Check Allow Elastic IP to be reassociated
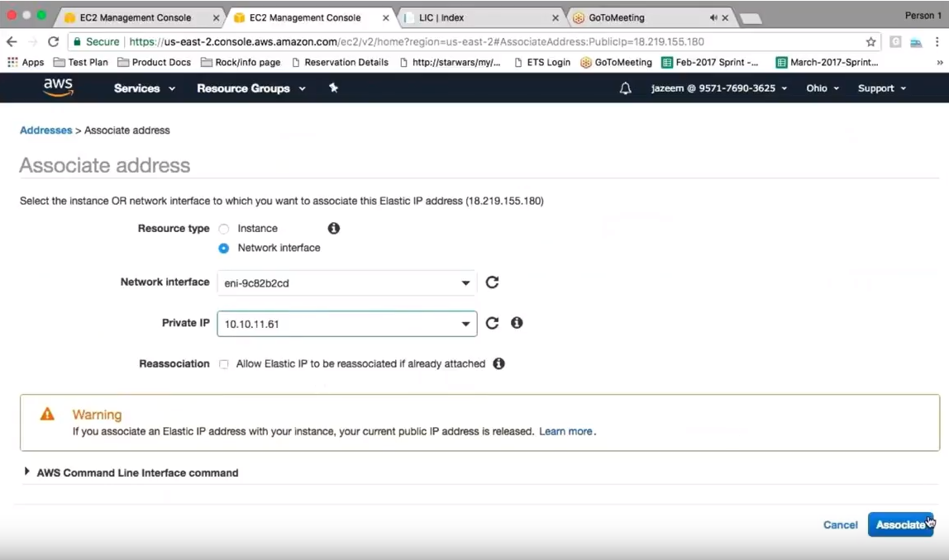 coord(224,364)
